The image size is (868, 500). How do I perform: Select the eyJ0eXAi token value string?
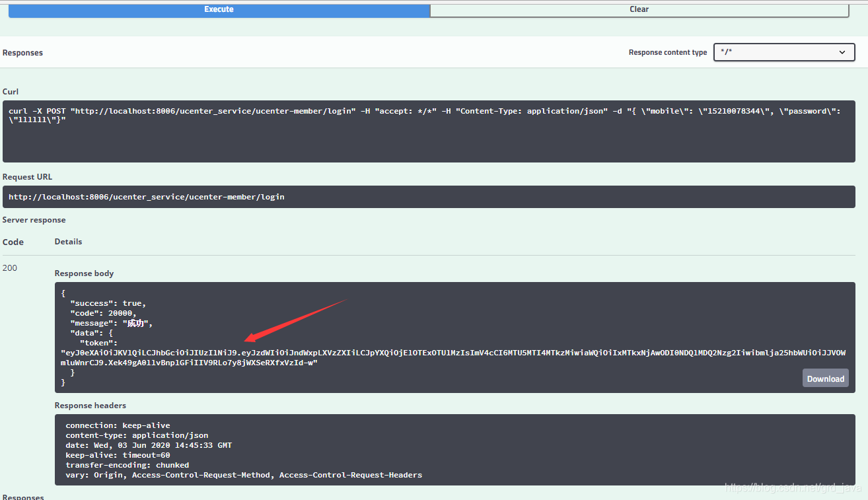point(453,358)
